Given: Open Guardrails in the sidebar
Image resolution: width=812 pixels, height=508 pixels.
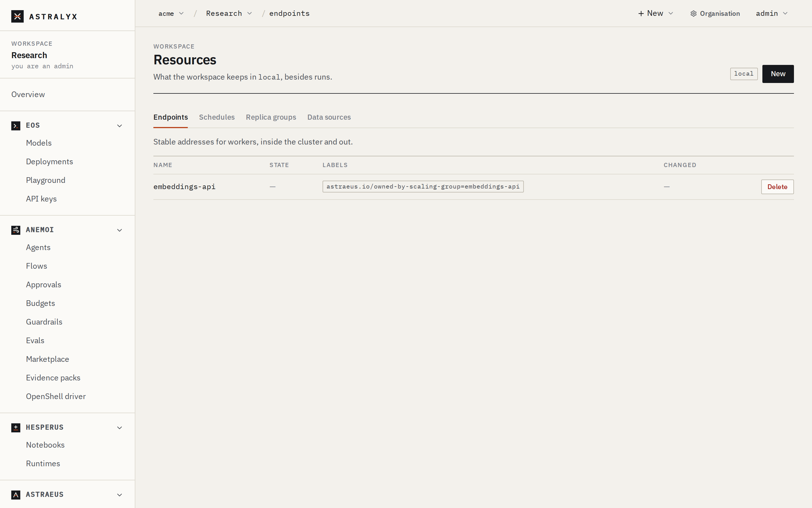Looking at the screenshot, I should pyautogui.click(x=44, y=322).
